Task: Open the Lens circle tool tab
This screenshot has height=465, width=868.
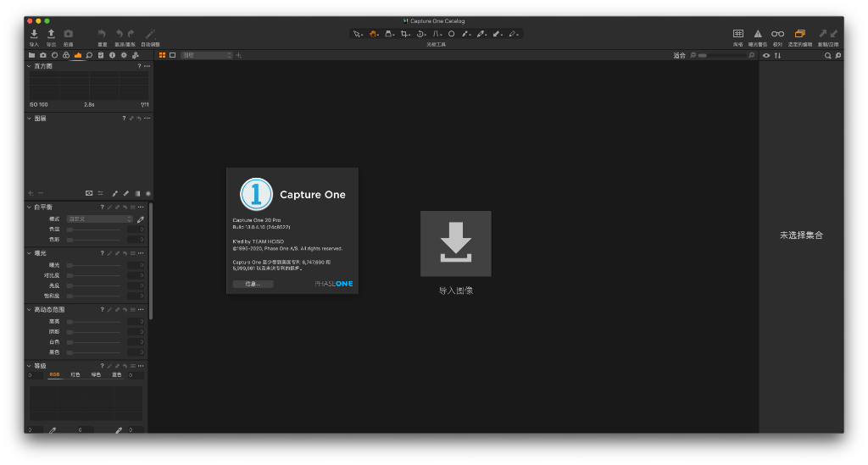Action: pos(54,55)
